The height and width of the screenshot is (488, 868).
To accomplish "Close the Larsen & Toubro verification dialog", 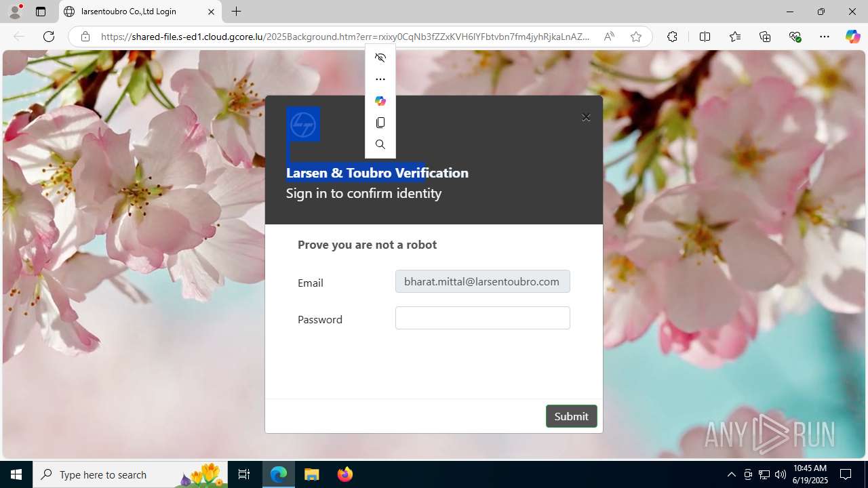I will click(586, 117).
